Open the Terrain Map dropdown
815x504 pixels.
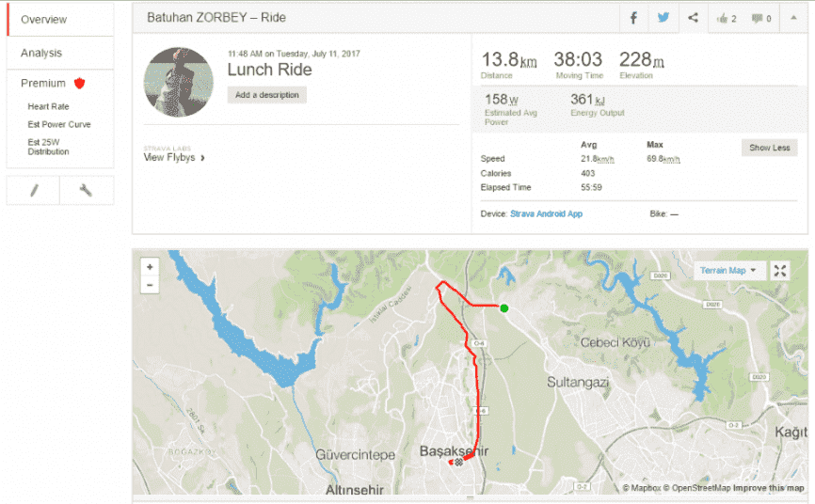click(728, 271)
